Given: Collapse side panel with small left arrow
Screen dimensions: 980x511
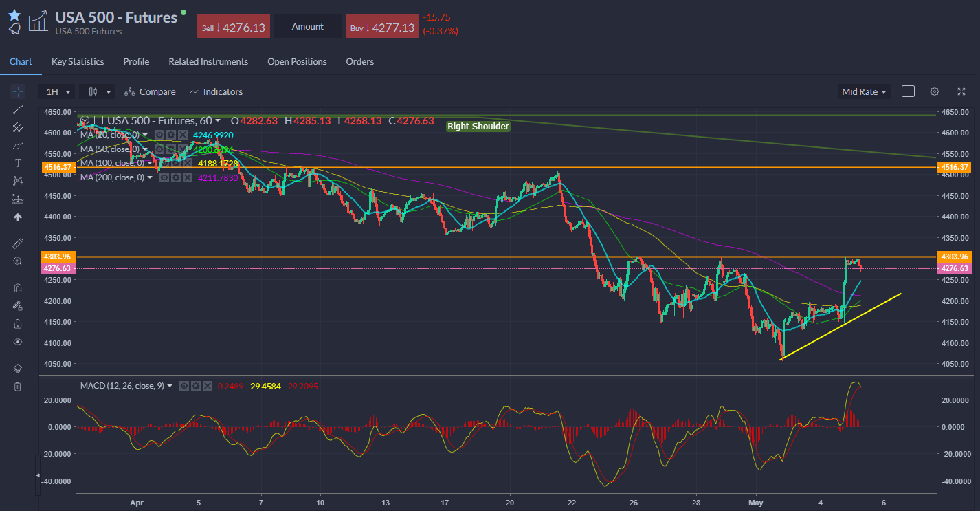Looking at the screenshot, I should 38,475.
